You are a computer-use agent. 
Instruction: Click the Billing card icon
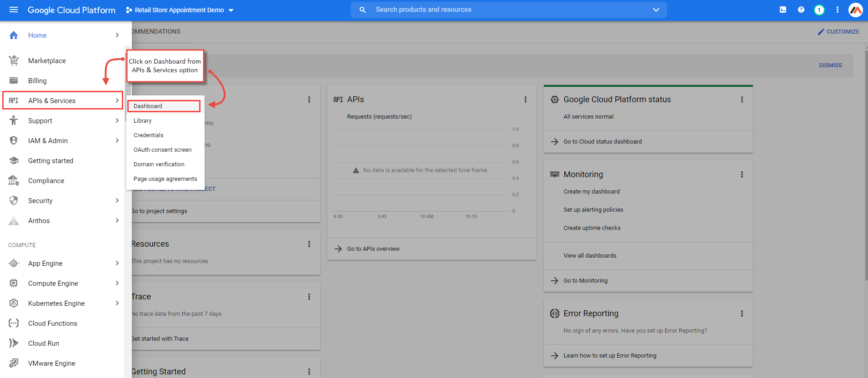pyautogui.click(x=14, y=80)
